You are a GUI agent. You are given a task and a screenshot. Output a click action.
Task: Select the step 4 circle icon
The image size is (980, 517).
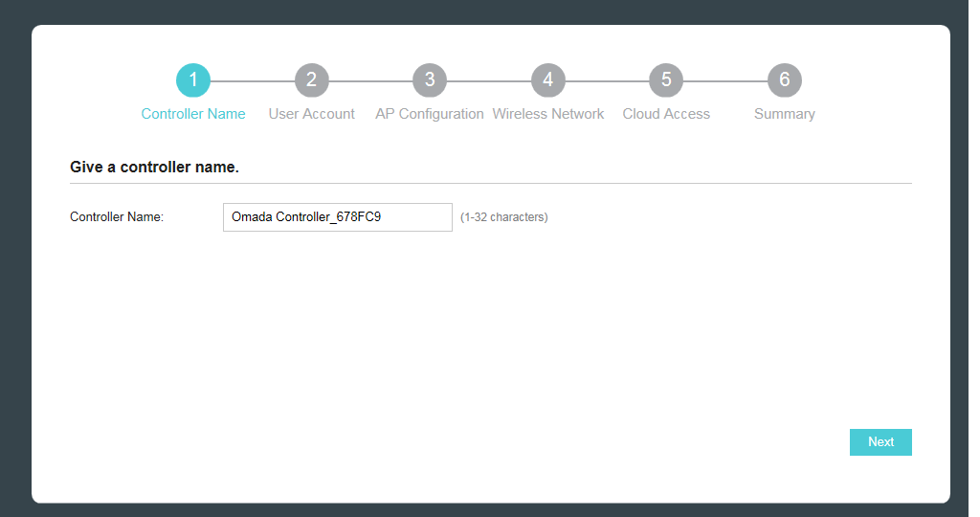(x=548, y=80)
